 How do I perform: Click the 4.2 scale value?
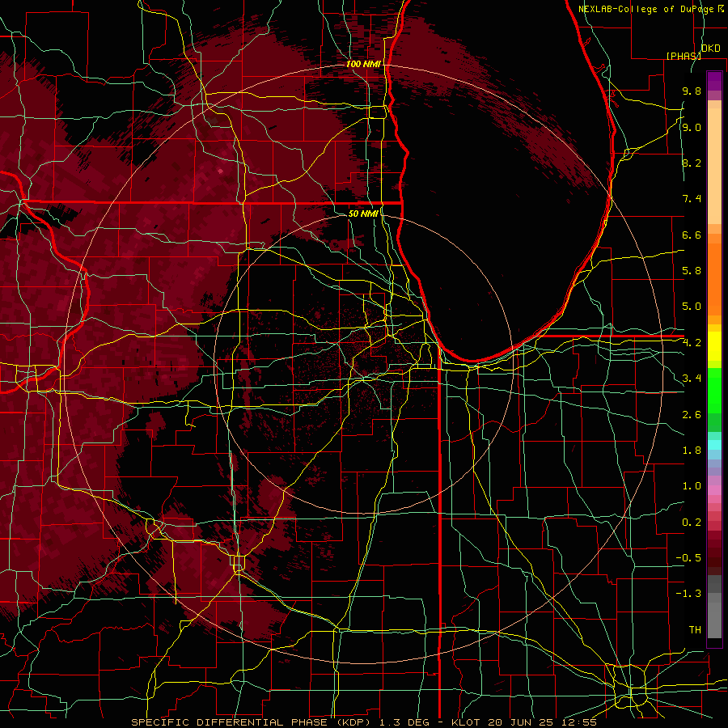click(692, 343)
